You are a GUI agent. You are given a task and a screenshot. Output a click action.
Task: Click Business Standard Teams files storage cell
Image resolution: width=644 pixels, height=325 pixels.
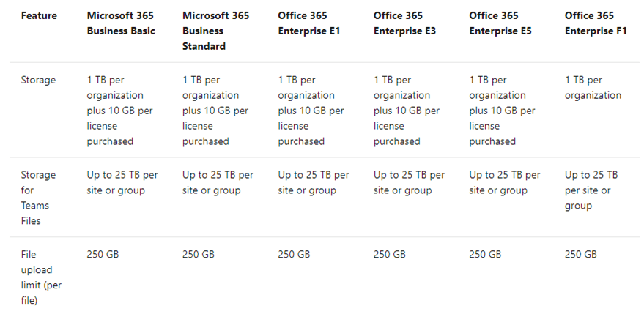218,182
